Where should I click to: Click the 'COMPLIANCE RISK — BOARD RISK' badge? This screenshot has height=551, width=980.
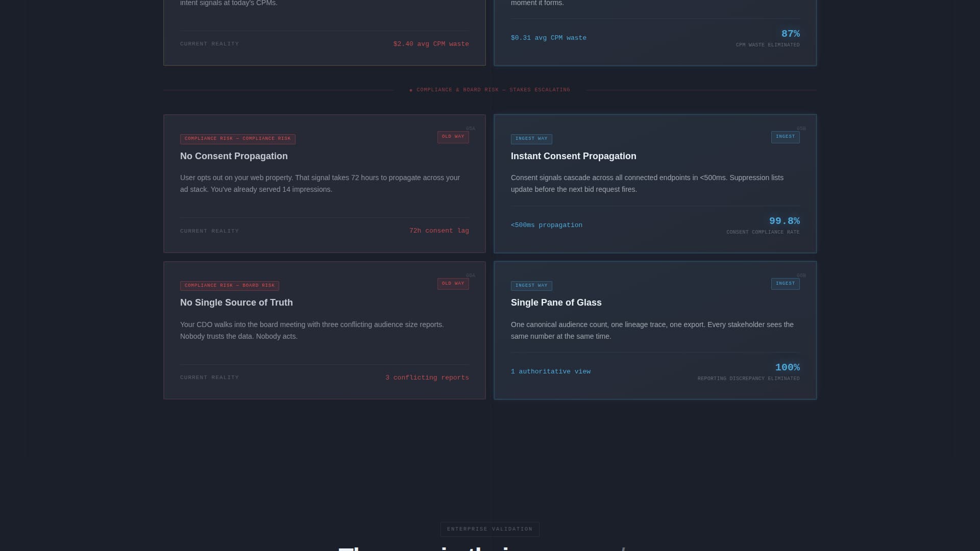pyautogui.click(x=229, y=286)
